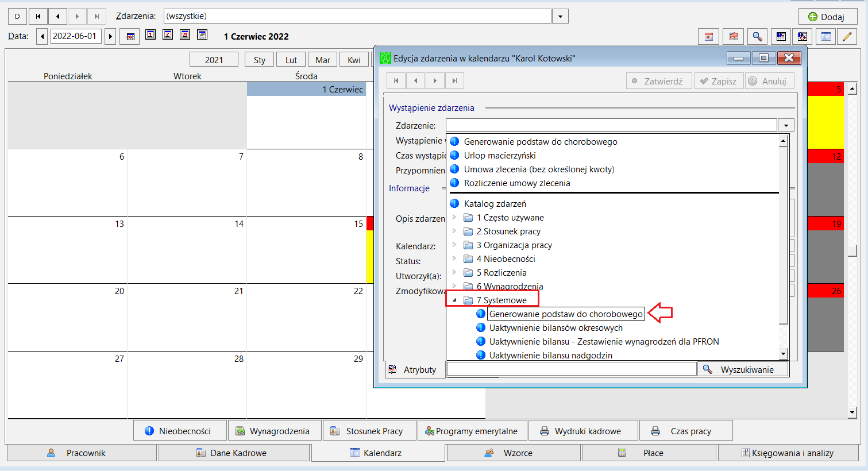Screen dimensions: 868x471
Task: Click the calendar with orange arrow icon
Action: tap(733, 36)
